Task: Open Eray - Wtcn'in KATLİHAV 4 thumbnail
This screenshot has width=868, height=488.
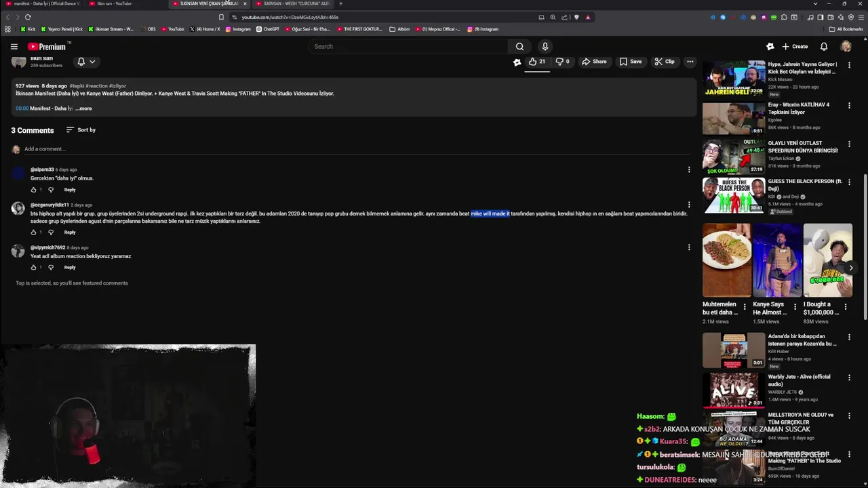Action: [x=734, y=119]
